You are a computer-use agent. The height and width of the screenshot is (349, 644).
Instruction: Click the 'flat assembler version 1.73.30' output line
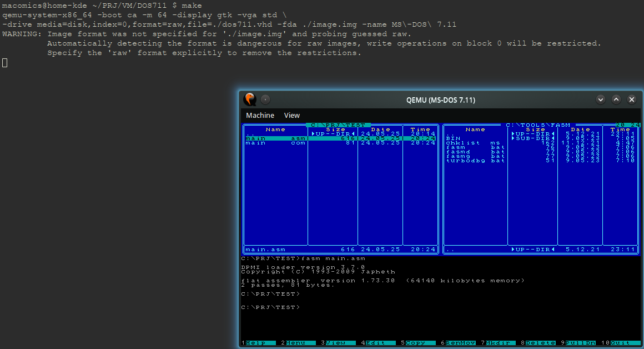(383, 281)
